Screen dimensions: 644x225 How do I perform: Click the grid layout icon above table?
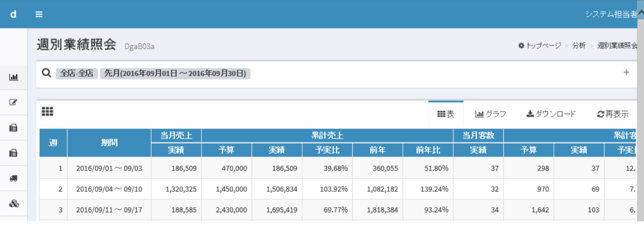pyautogui.click(x=47, y=112)
